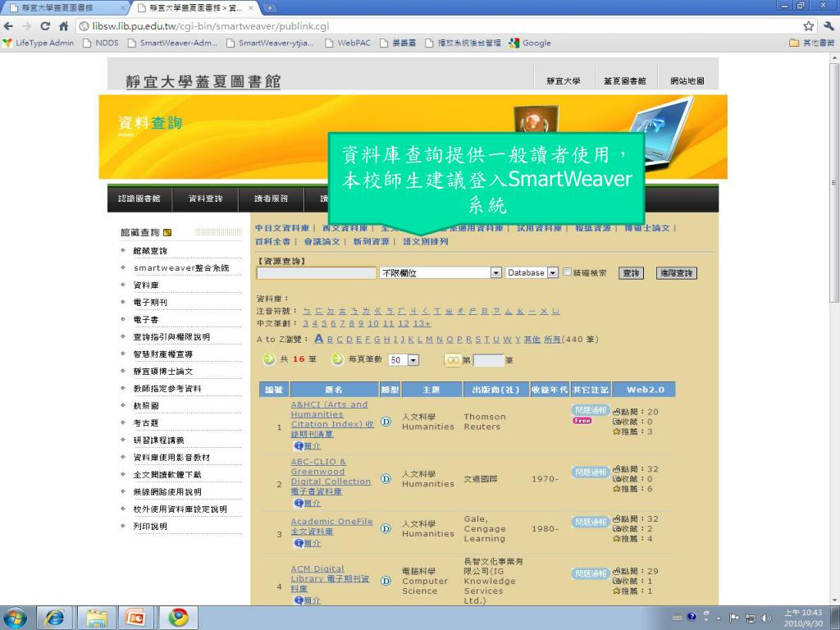840x630 pixels.
Task: Open the 新到資源 category link
Action: (x=371, y=242)
